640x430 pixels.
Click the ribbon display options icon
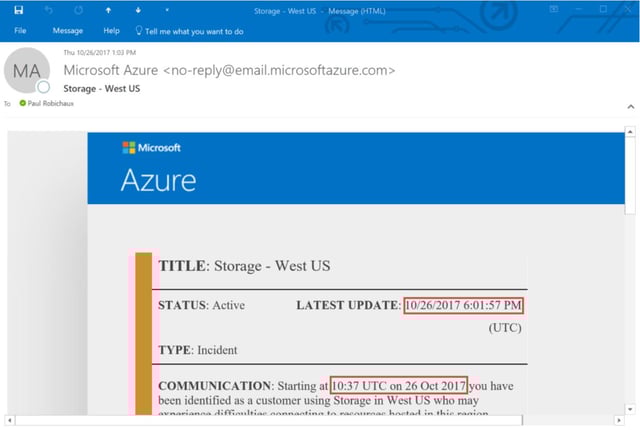click(x=553, y=9)
